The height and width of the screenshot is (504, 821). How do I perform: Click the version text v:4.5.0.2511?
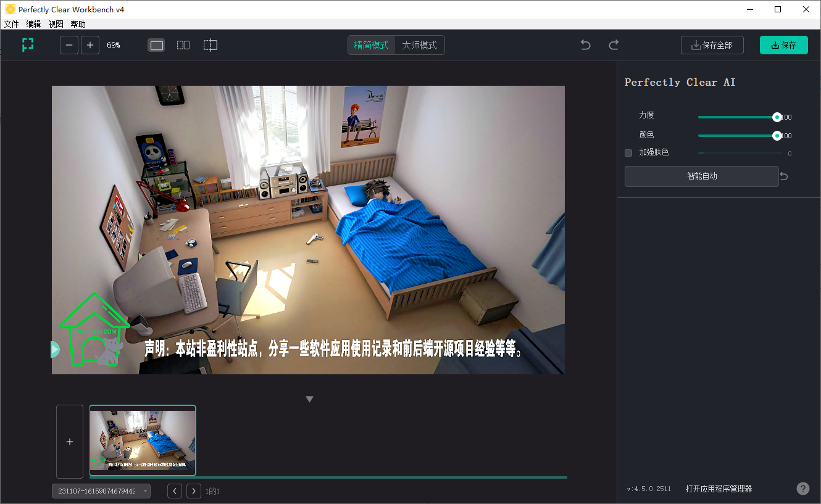pos(649,489)
